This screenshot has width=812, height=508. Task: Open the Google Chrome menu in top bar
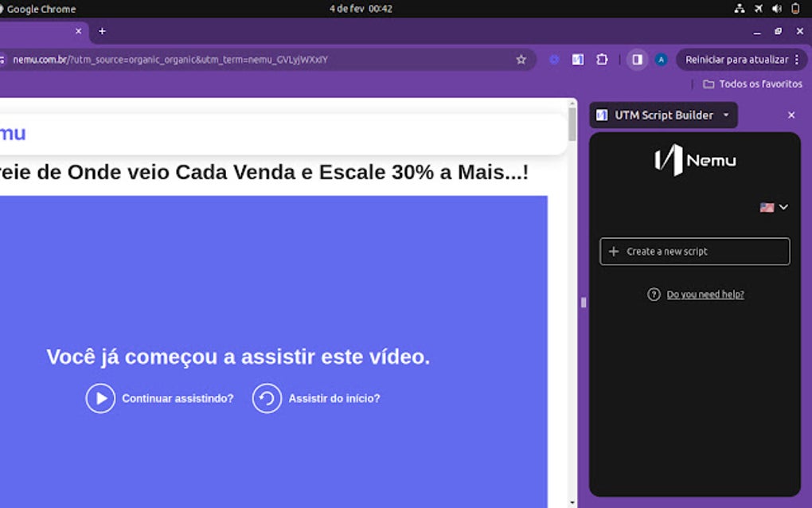pos(40,9)
